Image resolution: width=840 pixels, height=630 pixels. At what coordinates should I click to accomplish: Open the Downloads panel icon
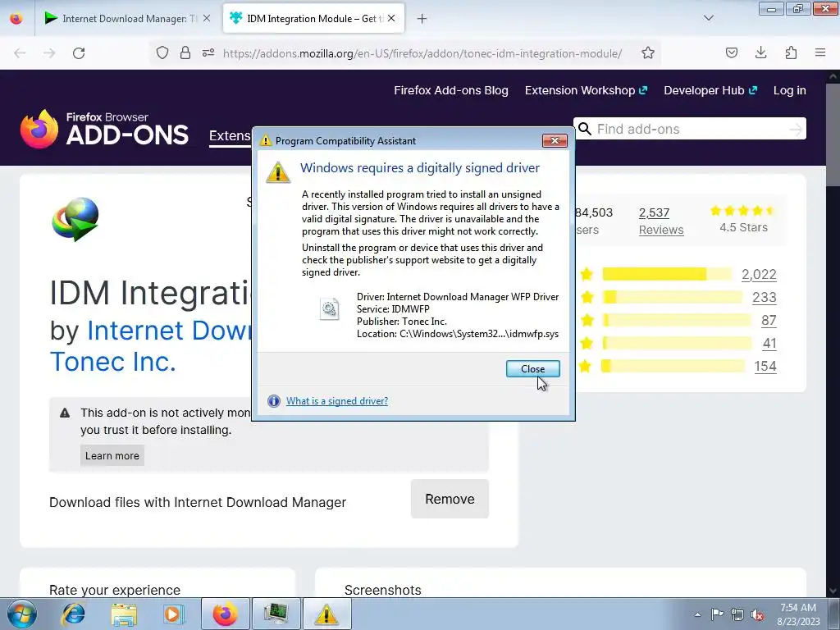(x=760, y=52)
